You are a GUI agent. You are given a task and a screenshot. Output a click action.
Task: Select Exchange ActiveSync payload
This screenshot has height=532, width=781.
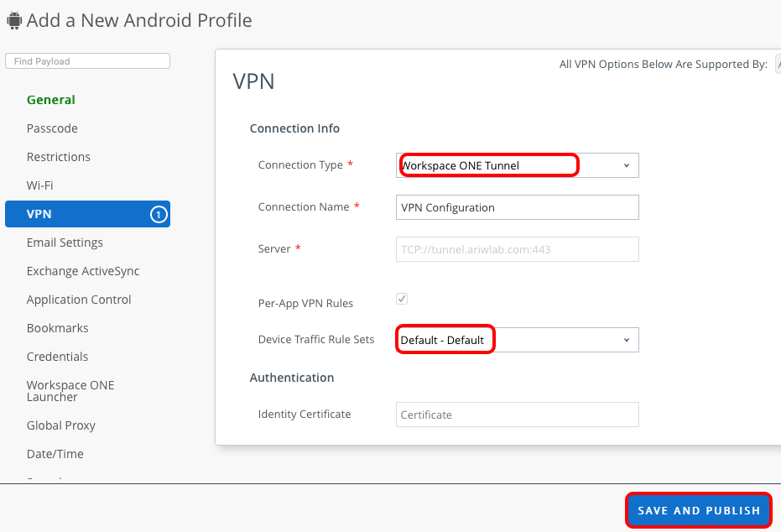pos(83,271)
